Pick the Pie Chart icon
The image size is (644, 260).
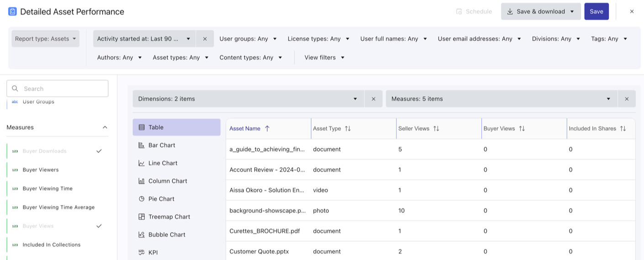point(142,199)
